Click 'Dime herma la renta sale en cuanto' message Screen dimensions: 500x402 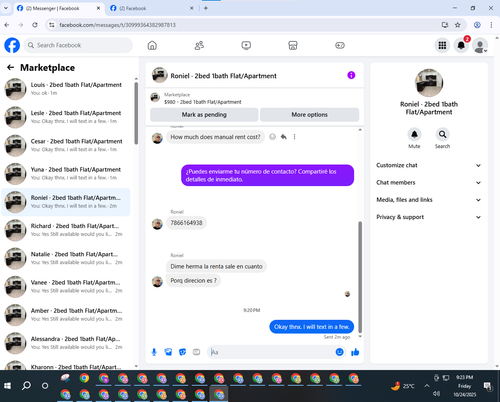[x=216, y=266]
